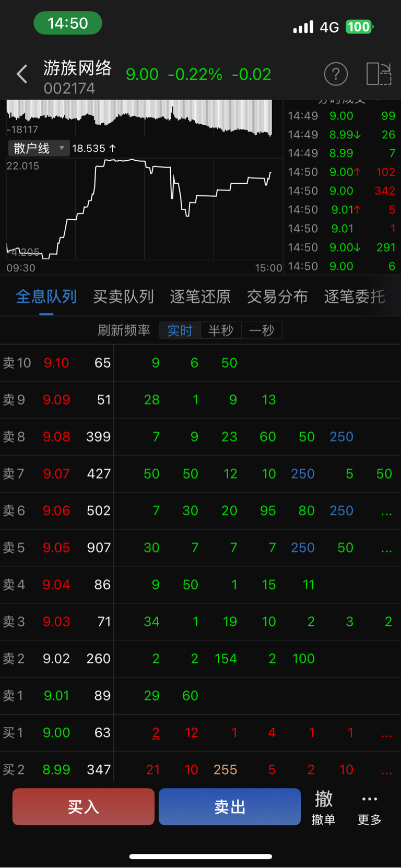Select 实时 refresh frequency
The width and height of the screenshot is (401, 868).
tap(180, 330)
